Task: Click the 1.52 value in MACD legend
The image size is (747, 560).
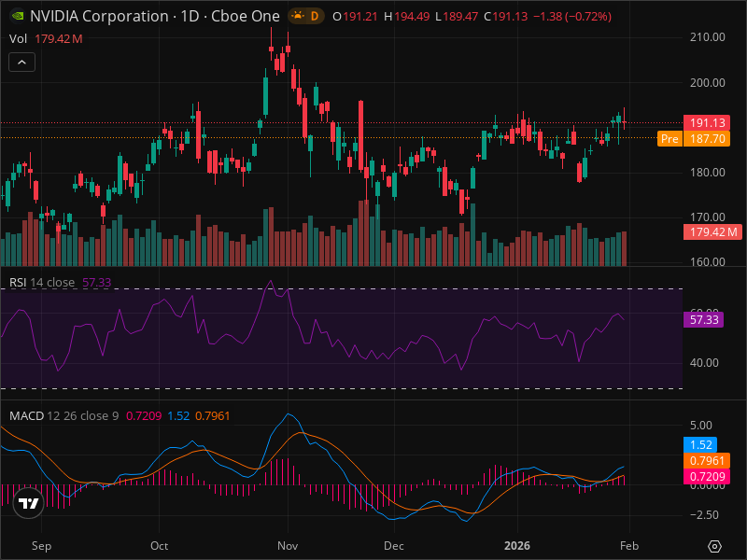Action: 178,415
